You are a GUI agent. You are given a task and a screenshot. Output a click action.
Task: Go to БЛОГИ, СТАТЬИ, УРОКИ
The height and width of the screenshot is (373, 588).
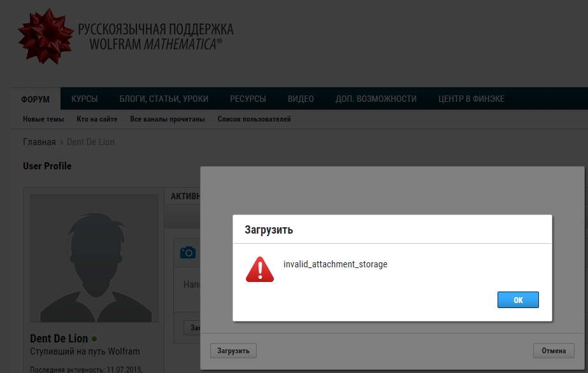coord(164,99)
